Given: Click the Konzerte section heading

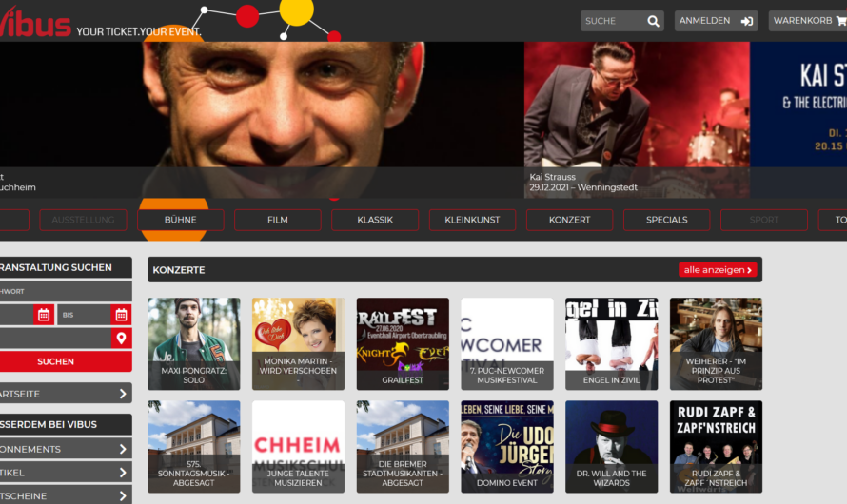Looking at the screenshot, I should point(179,270).
